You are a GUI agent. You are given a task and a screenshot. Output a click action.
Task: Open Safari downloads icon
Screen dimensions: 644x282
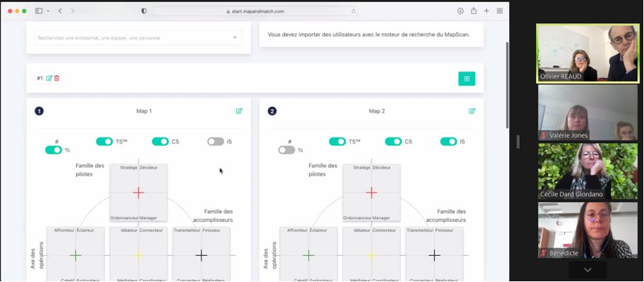pyautogui.click(x=460, y=11)
